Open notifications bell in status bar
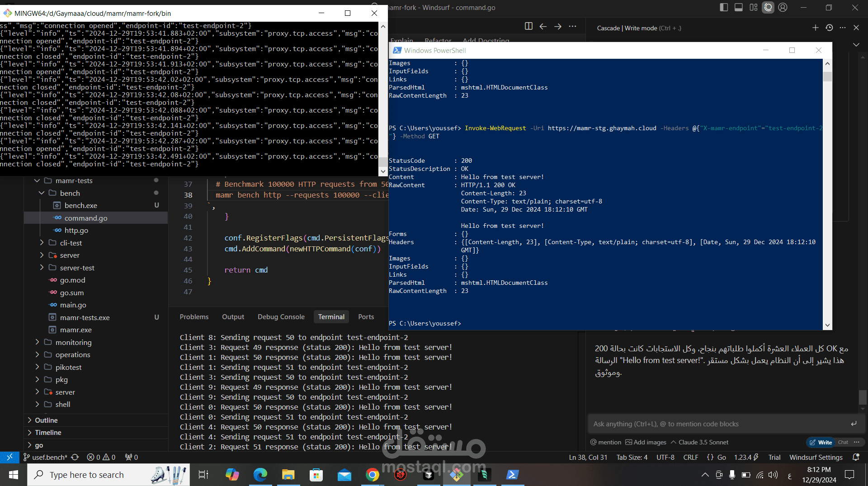 [x=856, y=457]
